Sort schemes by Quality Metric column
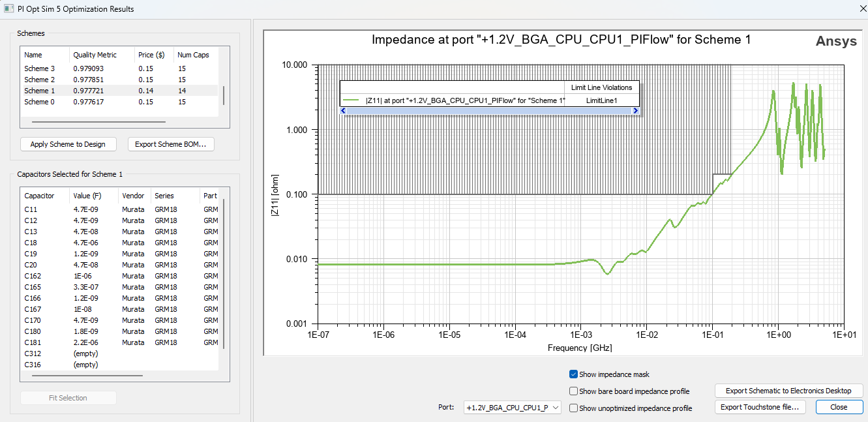This screenshot has width=868, height=422. (x=95, y=55)
